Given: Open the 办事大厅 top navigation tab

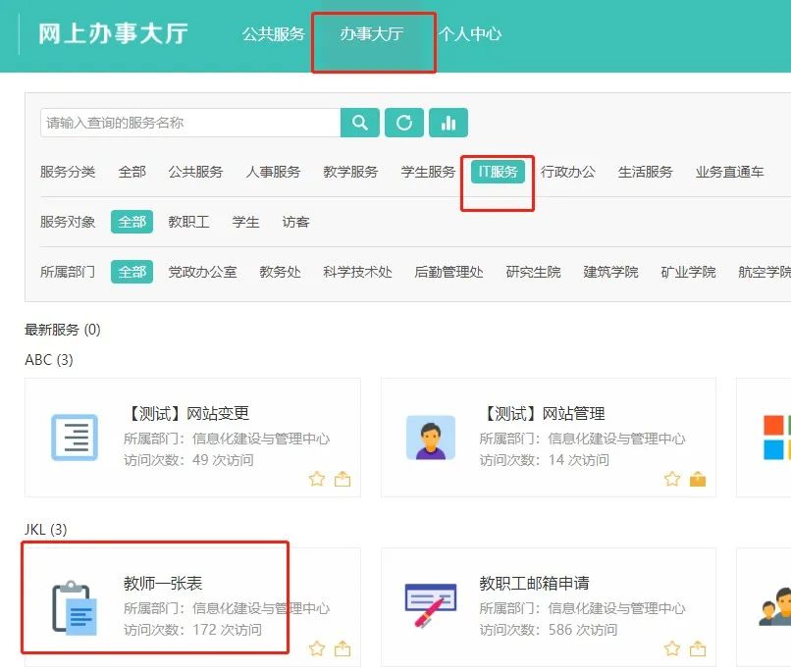Looking at the screenshot, I should [372, 33].
